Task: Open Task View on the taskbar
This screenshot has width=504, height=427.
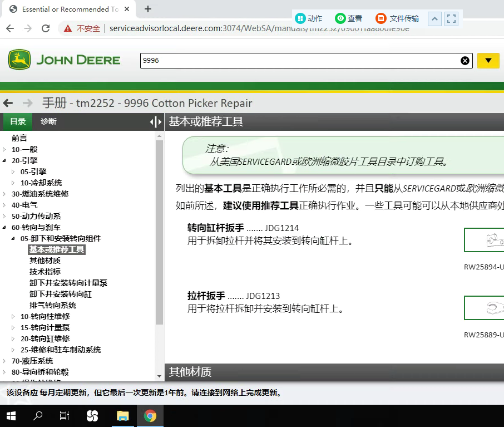Action: pos(65,416)
